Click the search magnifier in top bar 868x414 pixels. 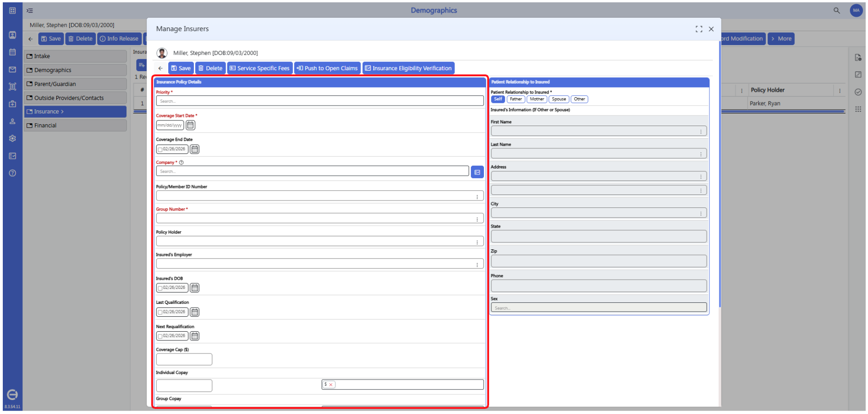[x=836, y=10]
